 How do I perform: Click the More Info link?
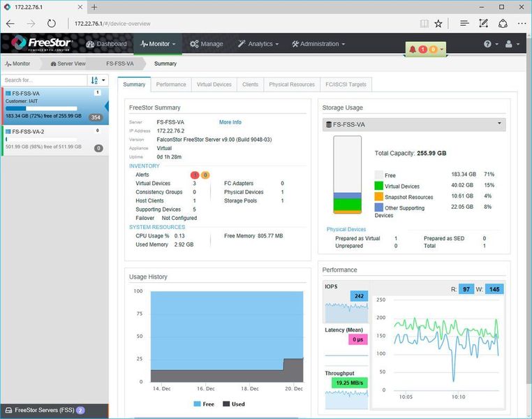point(230,122)
